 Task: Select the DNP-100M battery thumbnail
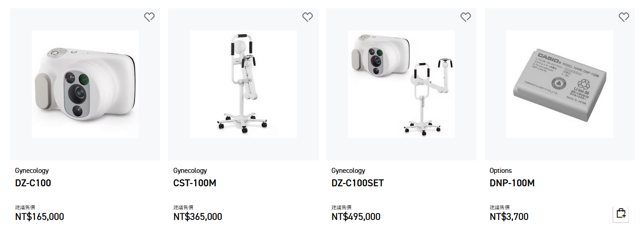point(559,84)
